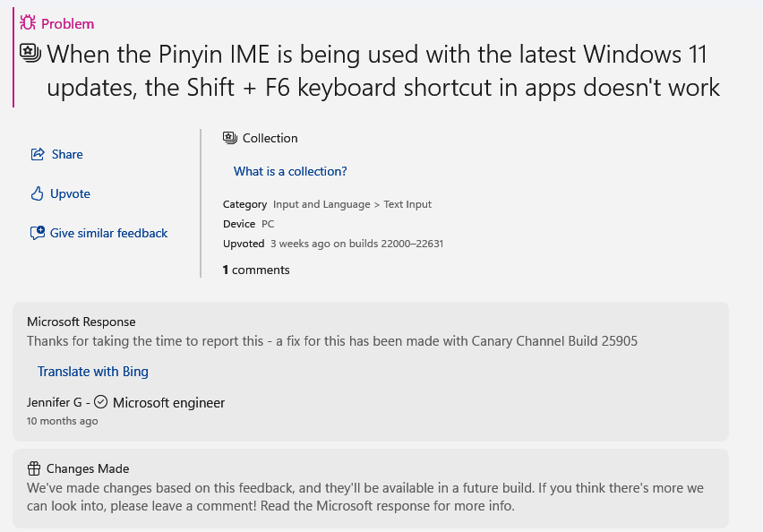
Task: View the 1 comments section
Action: click(256, 270)
